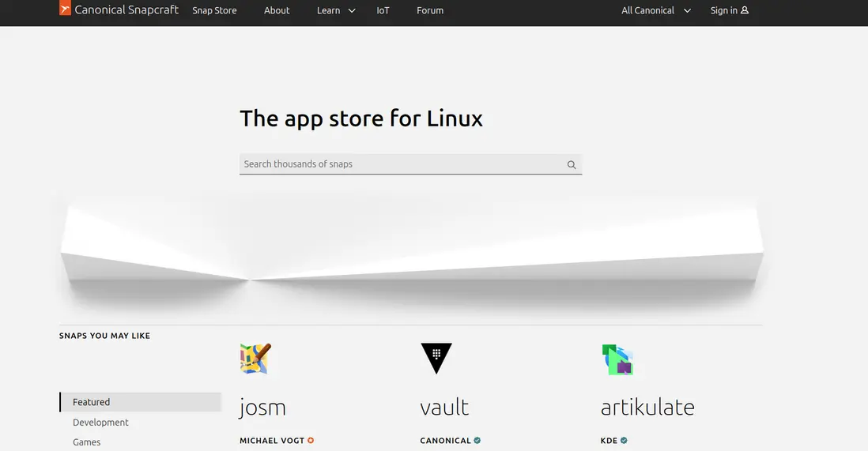868x451 pixels.
Task: Open the vault triangle icon
Action: coord(436,359)
